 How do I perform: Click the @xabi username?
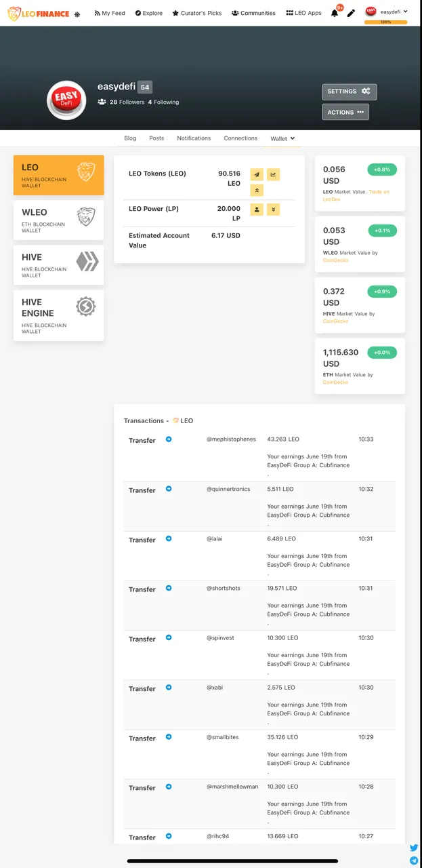[x=215, y=688]
